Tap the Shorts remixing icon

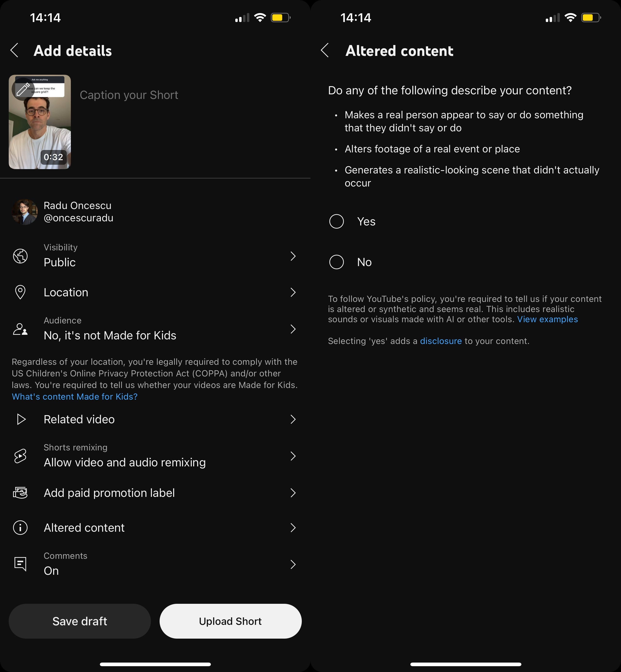20,456
